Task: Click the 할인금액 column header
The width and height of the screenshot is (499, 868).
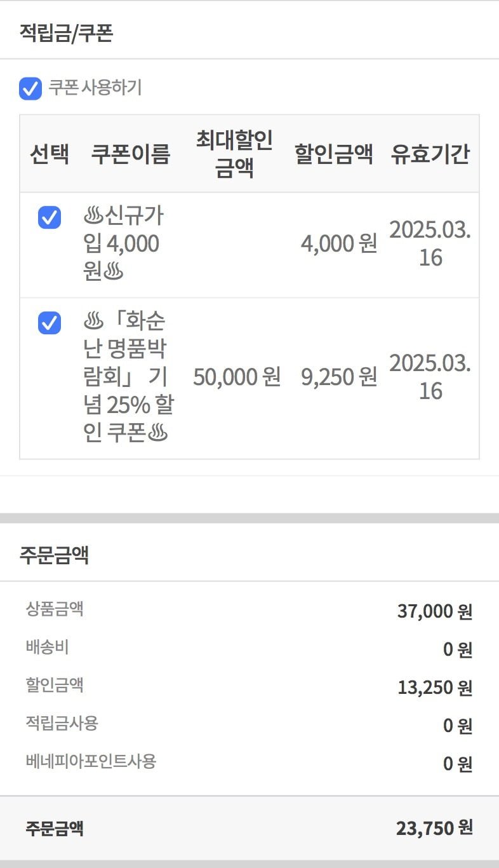Action: [x=334, y=154]
